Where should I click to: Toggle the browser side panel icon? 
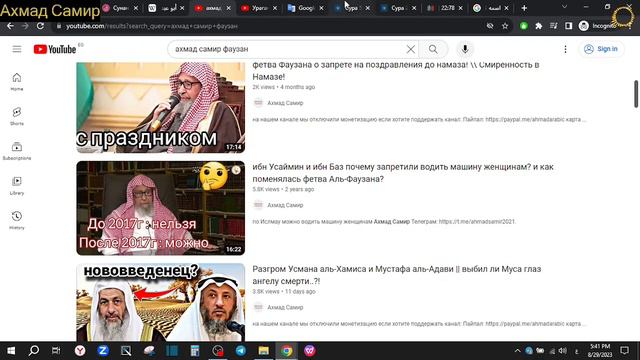569,26
